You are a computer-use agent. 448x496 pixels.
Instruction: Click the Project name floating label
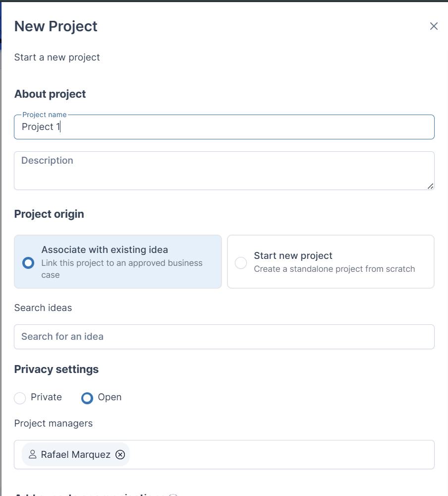(45, 115)
